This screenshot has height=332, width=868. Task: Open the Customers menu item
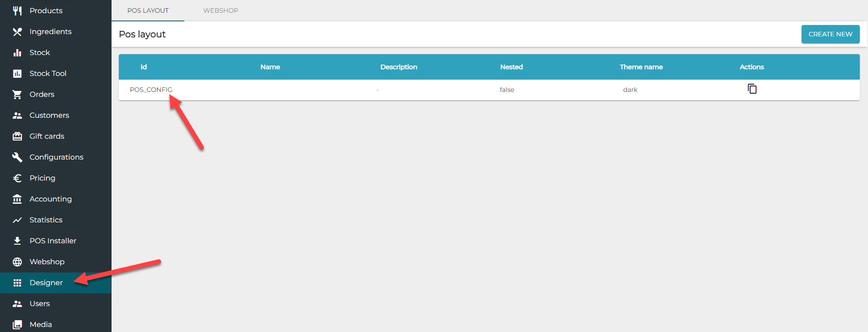49,115
